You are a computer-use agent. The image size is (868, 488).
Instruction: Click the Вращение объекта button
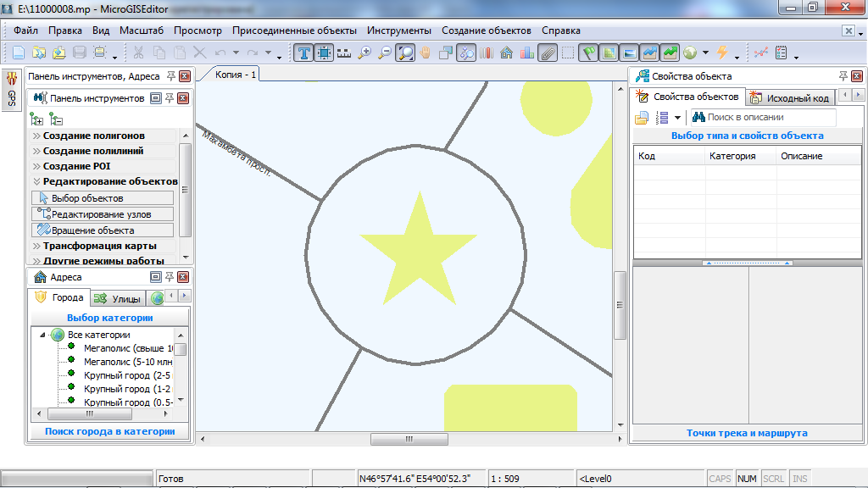(x=103, y=230)
